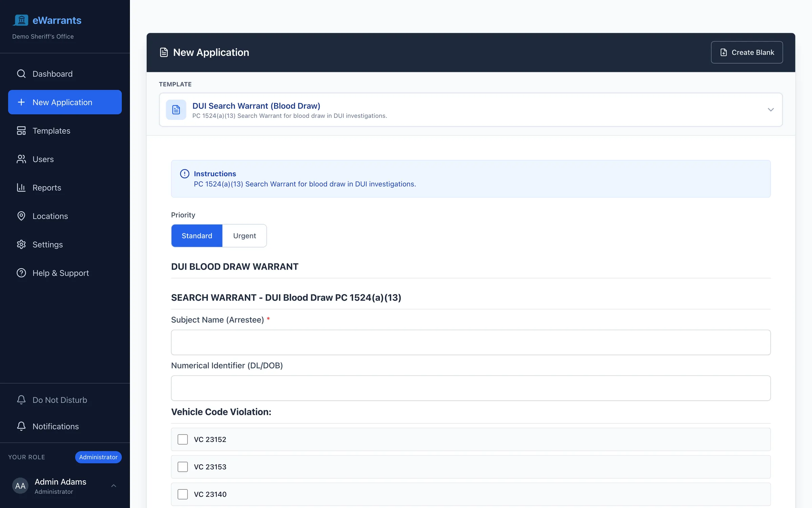Viewport: 812px width, 508px height.
Task: Open the DUI Search Warrant template selector
Action: tap(471, 110)
